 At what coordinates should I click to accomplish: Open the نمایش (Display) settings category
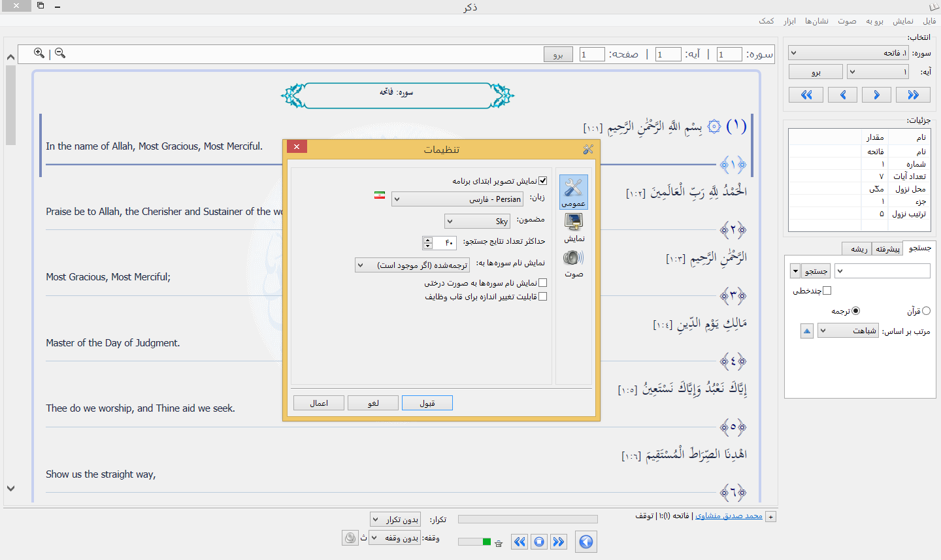(574, 228)
